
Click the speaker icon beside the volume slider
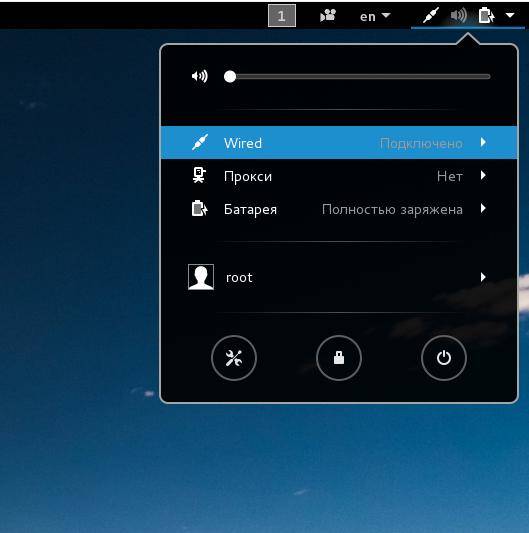point(200,76)
